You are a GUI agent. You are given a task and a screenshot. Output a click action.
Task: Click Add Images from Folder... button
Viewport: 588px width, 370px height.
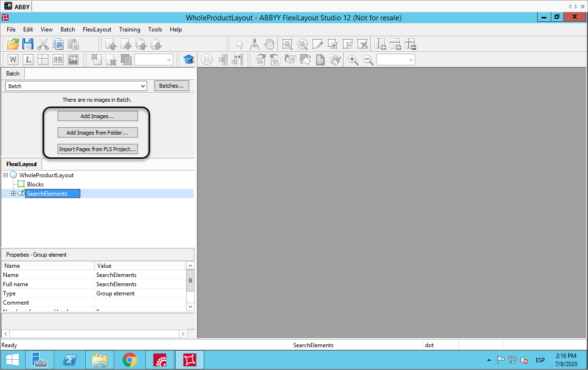click(98, 133)
